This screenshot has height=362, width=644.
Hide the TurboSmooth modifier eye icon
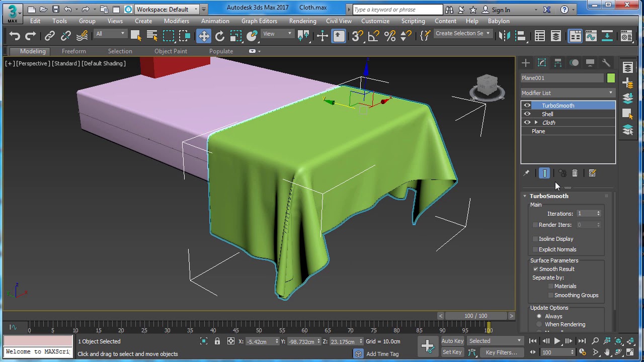[527, 106]
